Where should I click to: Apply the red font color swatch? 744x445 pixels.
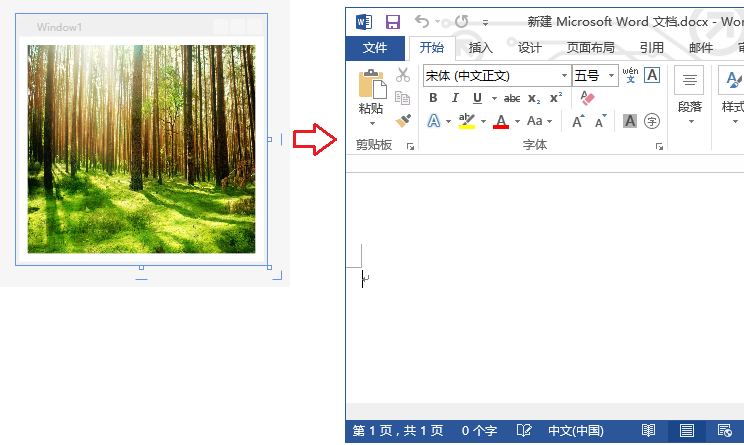[501, 122]
